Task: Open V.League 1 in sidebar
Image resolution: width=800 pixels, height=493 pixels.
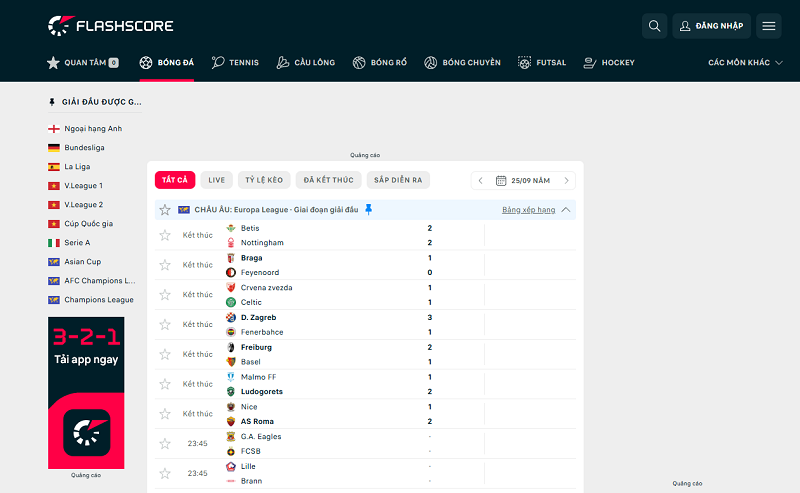Action: pos(76,186)
